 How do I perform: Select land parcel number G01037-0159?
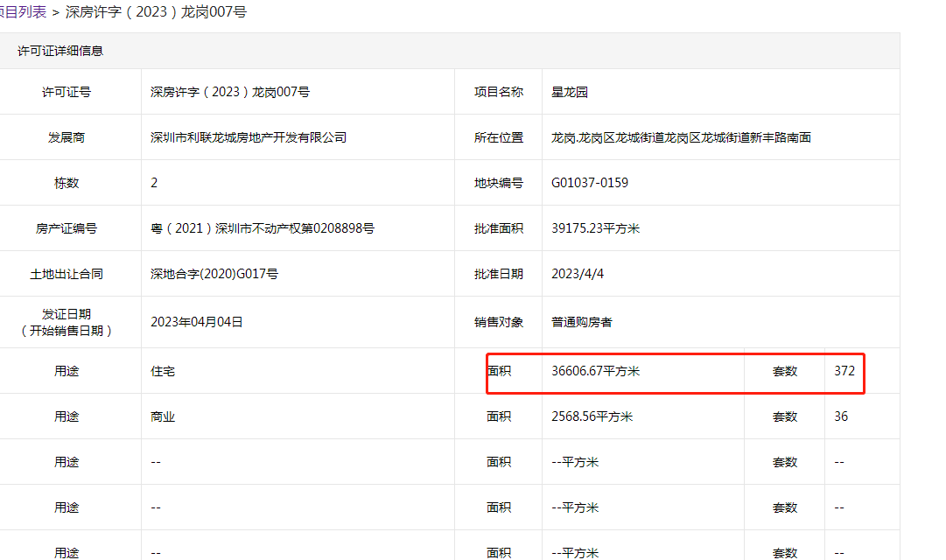[589, 183]
